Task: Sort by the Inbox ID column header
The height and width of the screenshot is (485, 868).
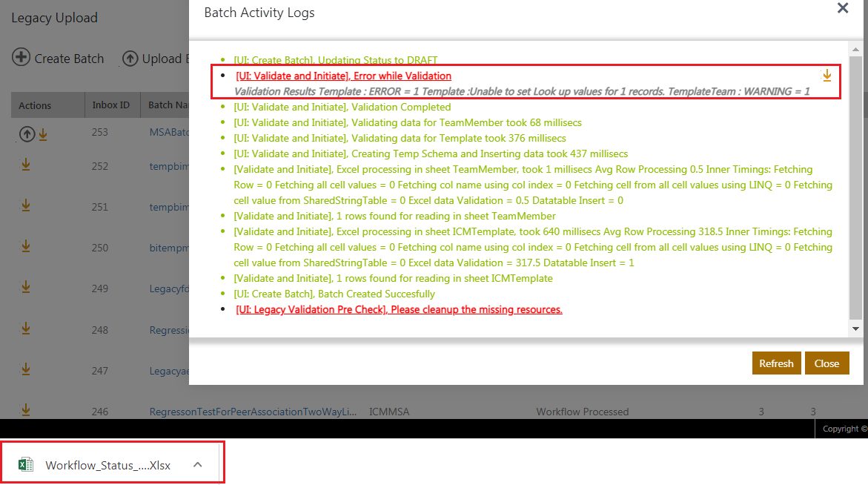Action: (x=110, y=105)
